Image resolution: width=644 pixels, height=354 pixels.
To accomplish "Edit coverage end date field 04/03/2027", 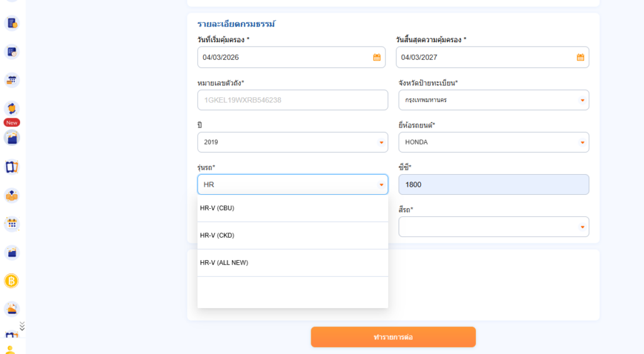I will pyautogui.click(x=492, y=57).
